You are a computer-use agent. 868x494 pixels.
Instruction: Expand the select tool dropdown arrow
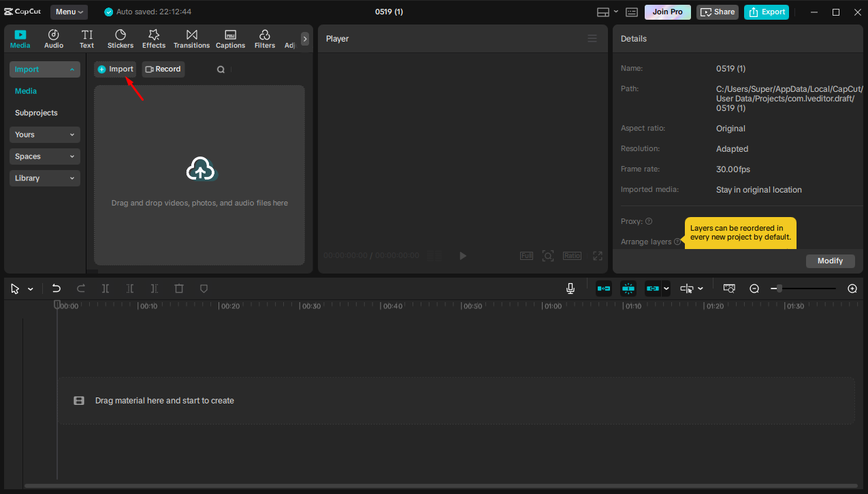tap(30, 289)
